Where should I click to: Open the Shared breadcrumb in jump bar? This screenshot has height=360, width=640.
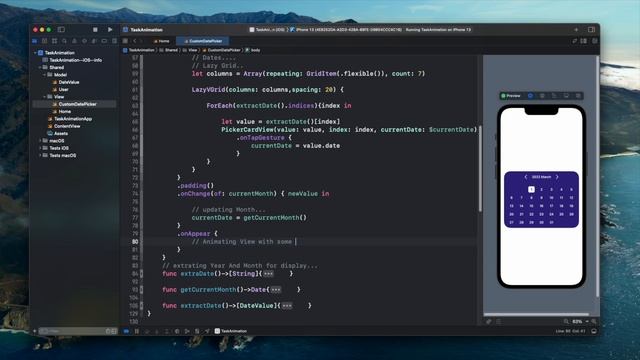tap(169, 50)
